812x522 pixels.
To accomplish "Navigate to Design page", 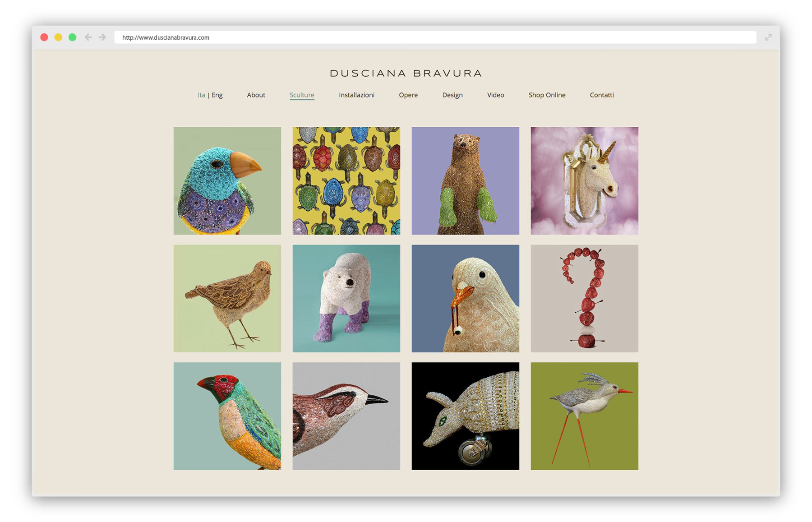I will coord(452,95).
